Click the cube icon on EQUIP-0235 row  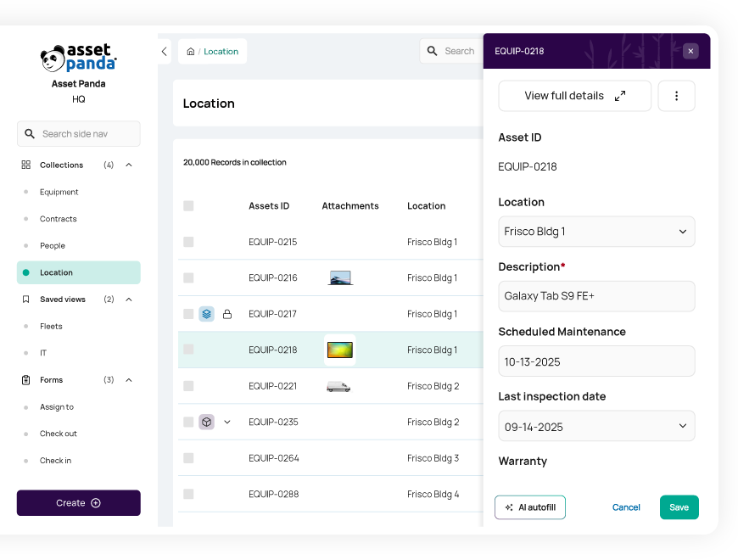tap(206, 422)
